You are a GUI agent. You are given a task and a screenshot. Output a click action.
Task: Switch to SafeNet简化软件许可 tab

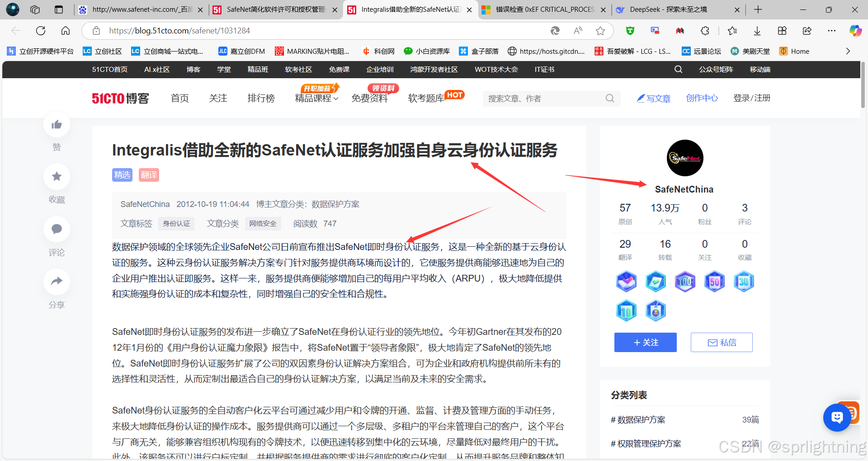(x=275, y=9)
